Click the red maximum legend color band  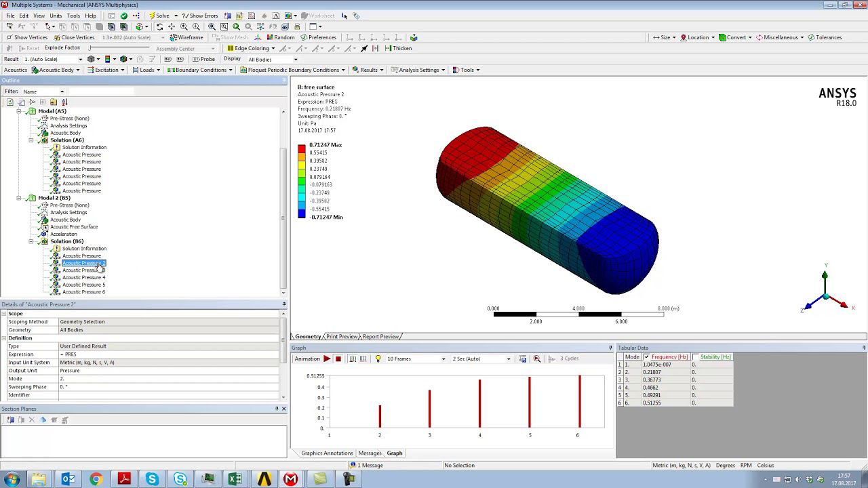point(302,148)
